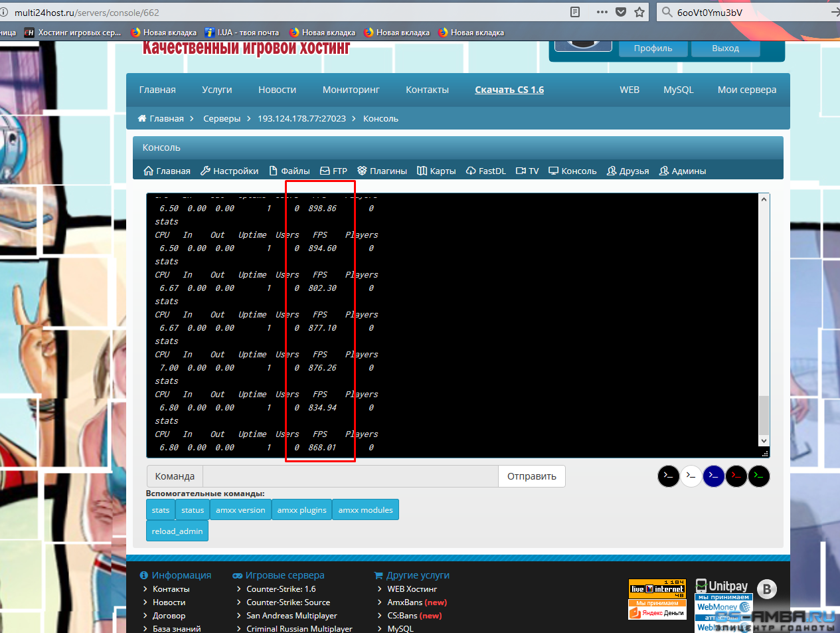Open Мои сервера in main navigation
The image size is (840, 633).
coord(747,90)
